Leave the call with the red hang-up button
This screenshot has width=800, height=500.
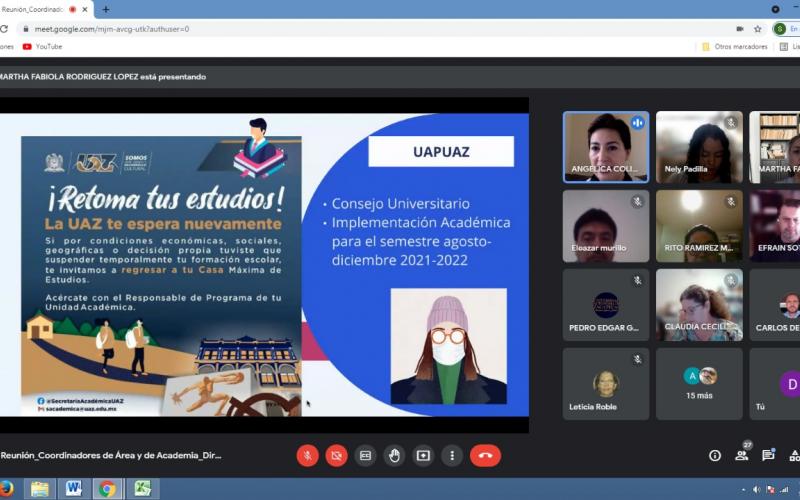pyautogui.click(x=485, y=456)
